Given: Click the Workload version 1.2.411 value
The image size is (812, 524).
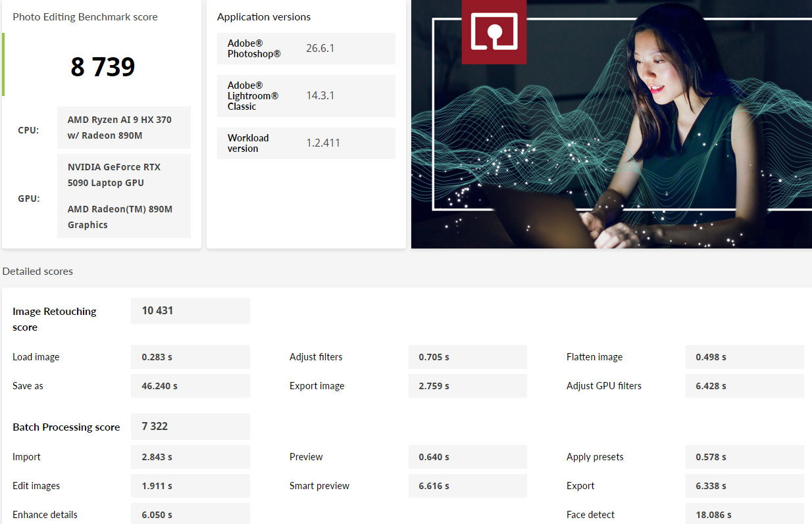Looking at the screenshot, I should click(323, 143).
